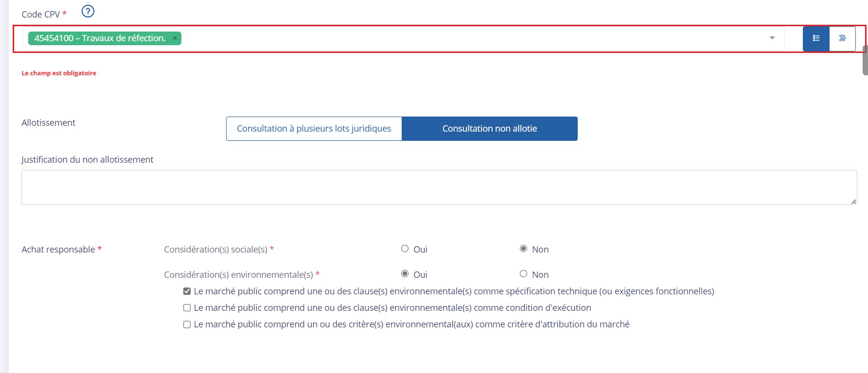Select Consultation non allotie option
The image size is (868, 373).
489,129
